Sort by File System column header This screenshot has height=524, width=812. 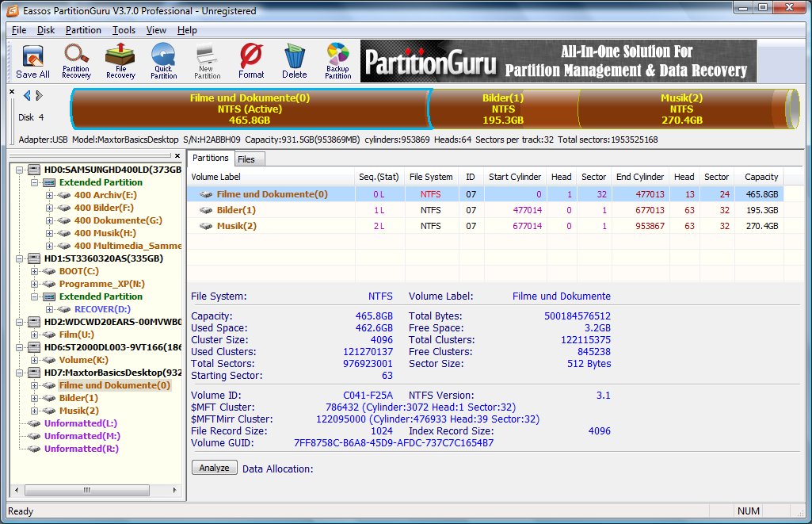pyautogui.click(x=431, y=177)
